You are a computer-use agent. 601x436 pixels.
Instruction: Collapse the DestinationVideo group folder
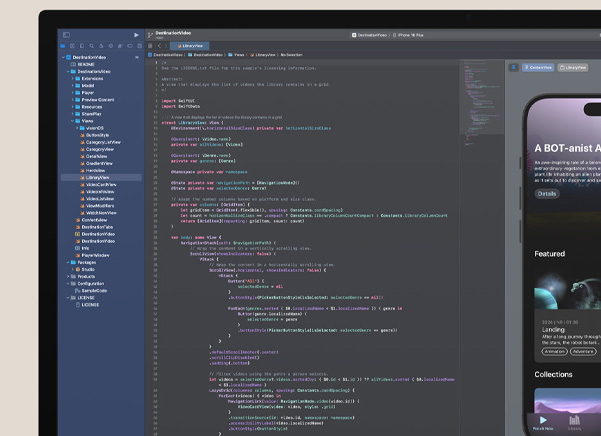click(68, 72)
